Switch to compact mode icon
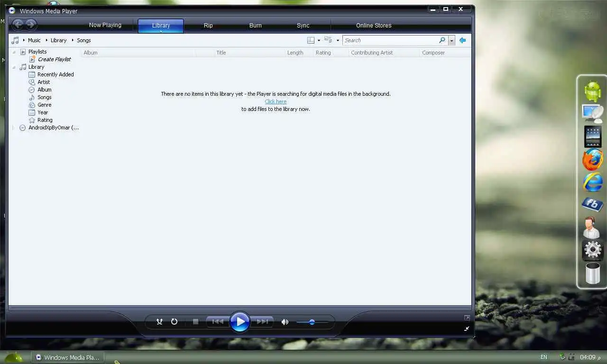This screenshot has width=607, height=364. (x=467, y=328)
